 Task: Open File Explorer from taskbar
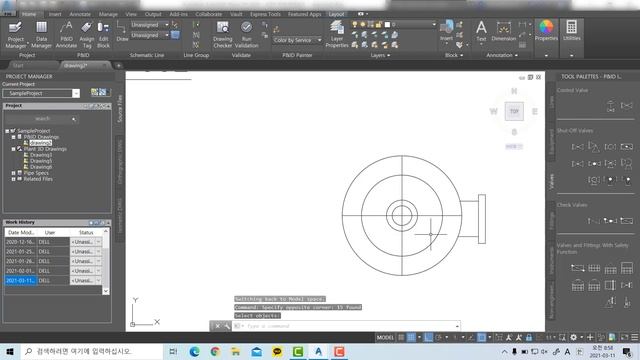[236, 351]
